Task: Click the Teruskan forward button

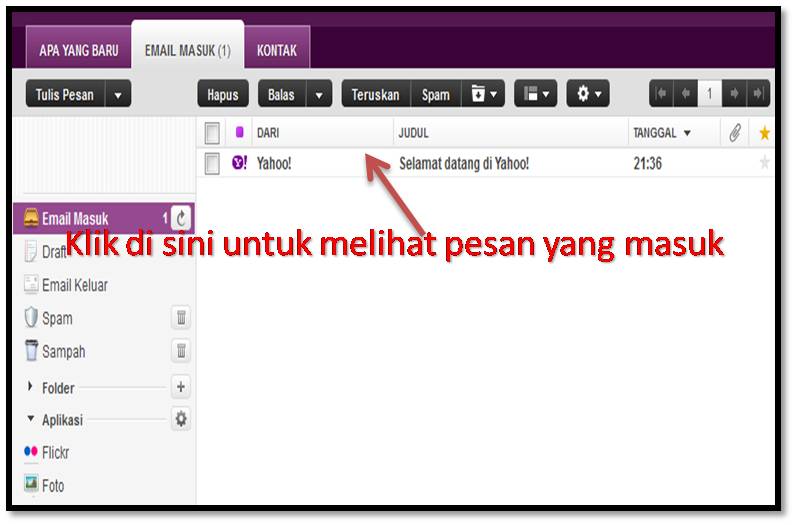Action: pyautogui.click(x=376, y=94)
